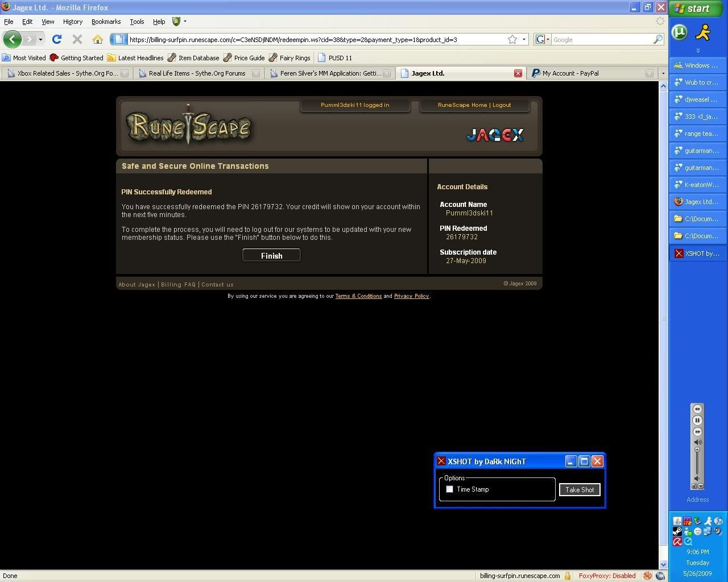Open the address bar URL history dropdown
This screenshot has width=728, height=582.
click(524, 39)
